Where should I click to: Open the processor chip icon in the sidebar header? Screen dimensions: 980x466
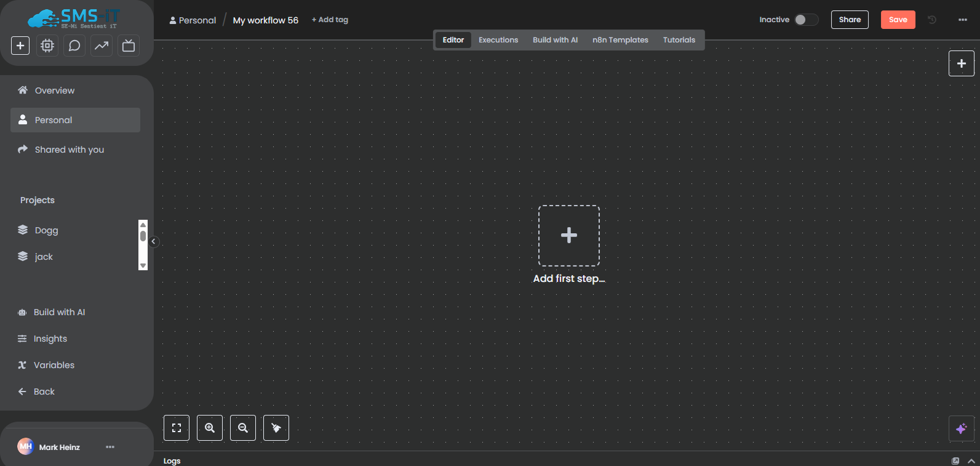tap(47, 46)
